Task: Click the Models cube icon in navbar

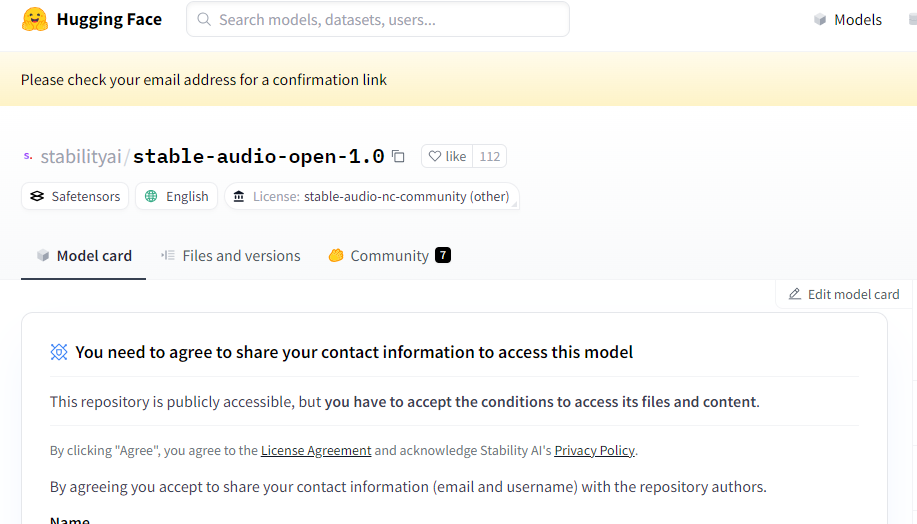Action: 820,20
